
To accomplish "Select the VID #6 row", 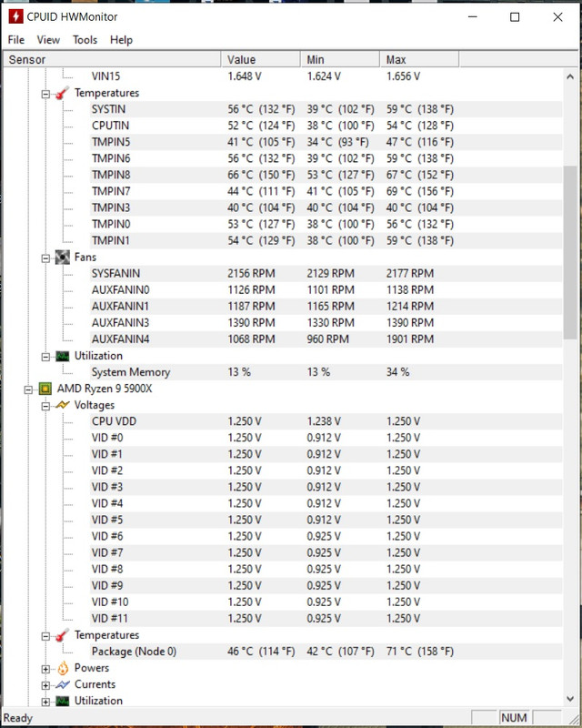I will [x=326, y=536].
